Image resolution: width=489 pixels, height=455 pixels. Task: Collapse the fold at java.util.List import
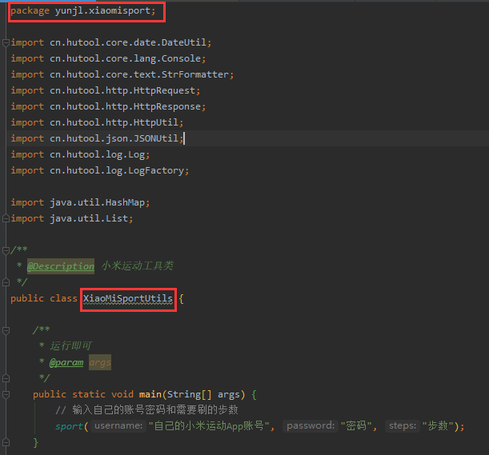(x=6, y=219)
